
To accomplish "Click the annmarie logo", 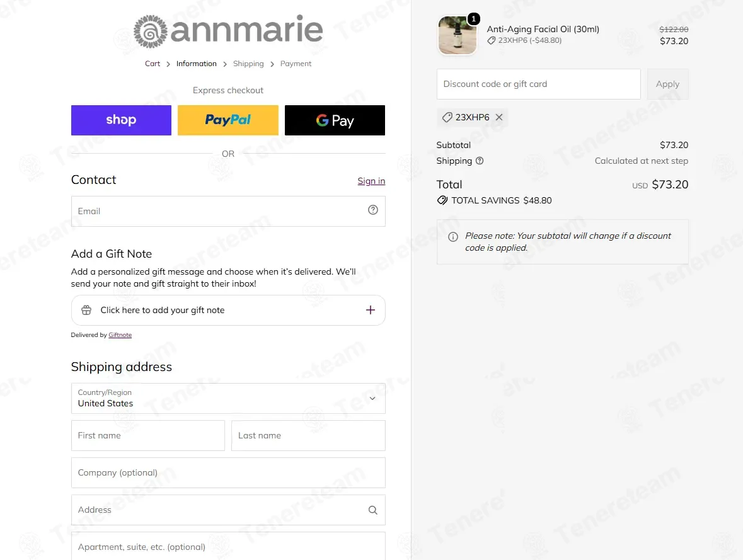I will pyautogui.click(x=228, y=31).
